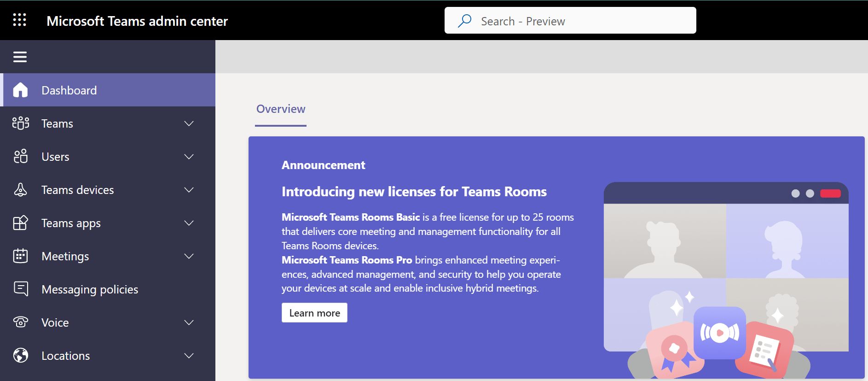The image size is (868, 381).
Task: Open the Locations sidebar item
Action: click(x=108, y=355)
